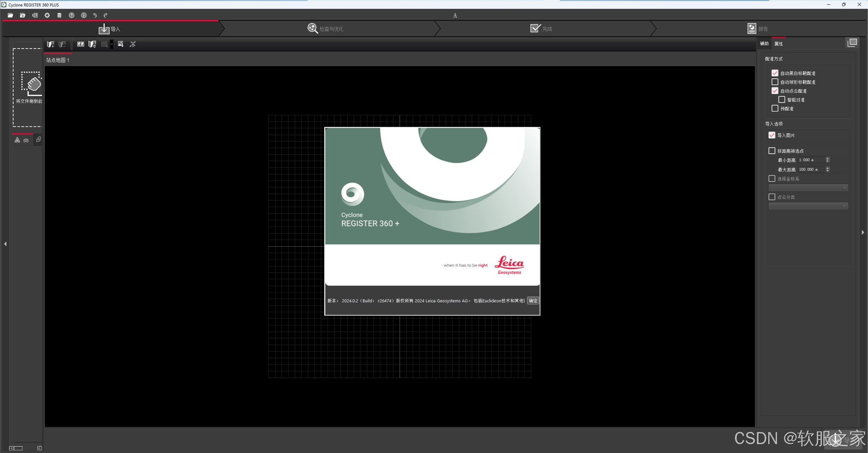Collapse the left panel with the arrow
The width and height of the screenshot is (868, 453).
pyautogui.click(x=5, y=244)
